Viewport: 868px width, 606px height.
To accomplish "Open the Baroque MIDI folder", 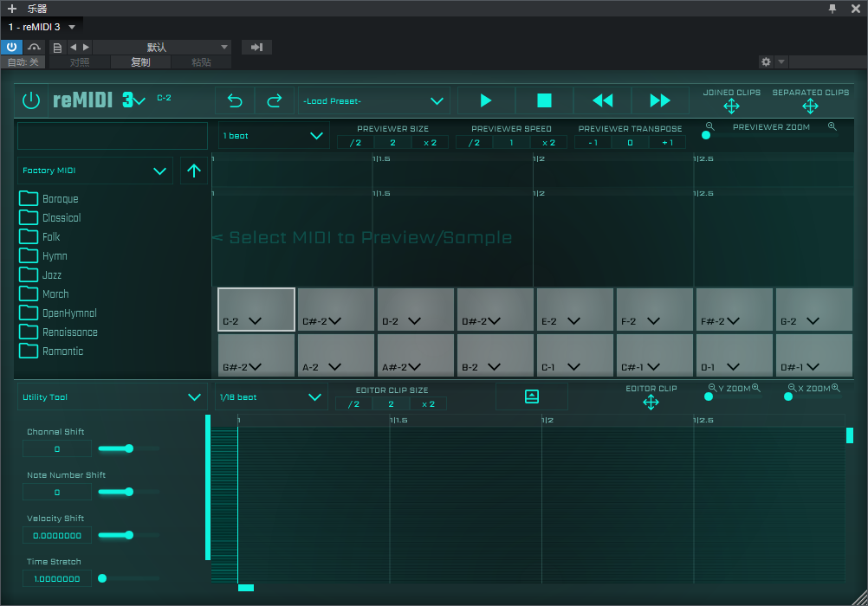I will [x=49, y=198].
